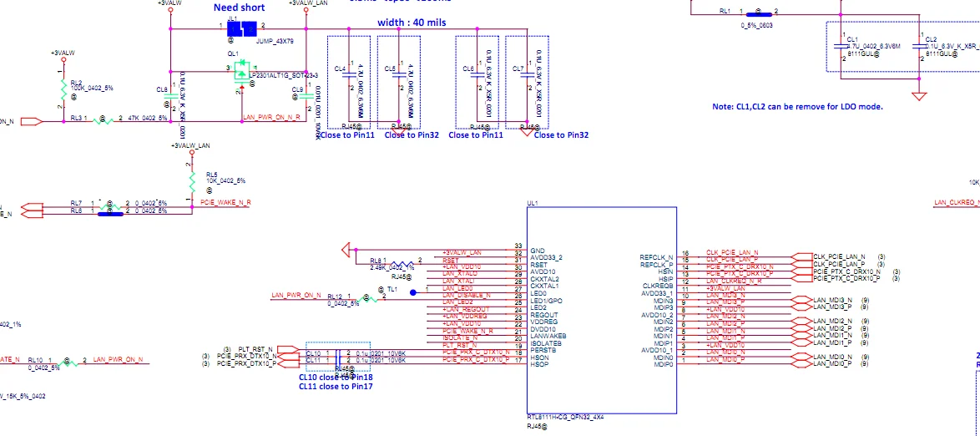Click 'CL11 close to Pin17' annotation
Image resolution: width=980 pixels, height=436 pixels.
(336, 388)
